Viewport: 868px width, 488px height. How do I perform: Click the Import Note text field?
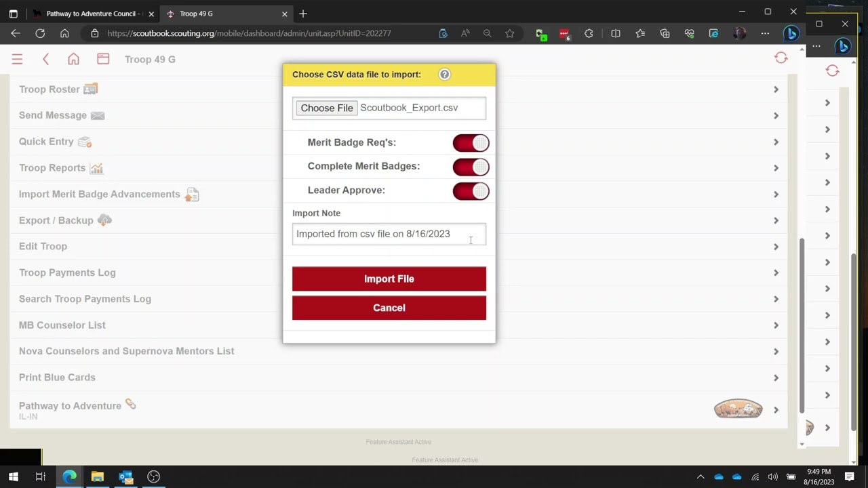coord(389,234)
